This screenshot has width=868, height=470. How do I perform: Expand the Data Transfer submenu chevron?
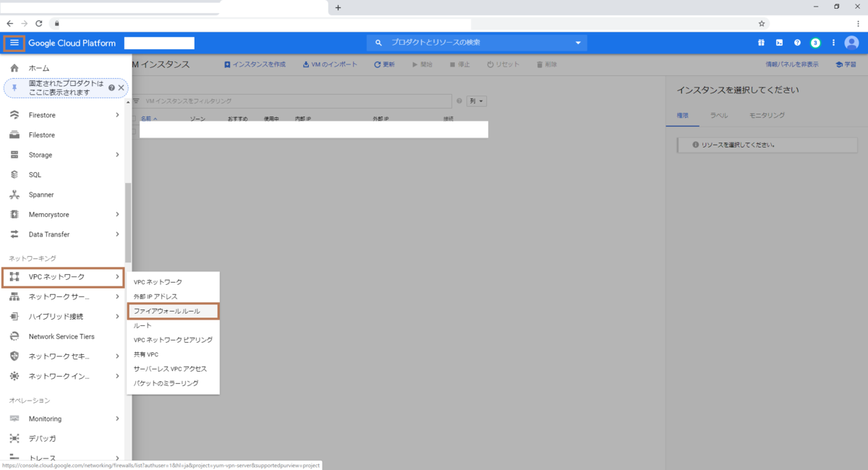click(x=117, y=234)
